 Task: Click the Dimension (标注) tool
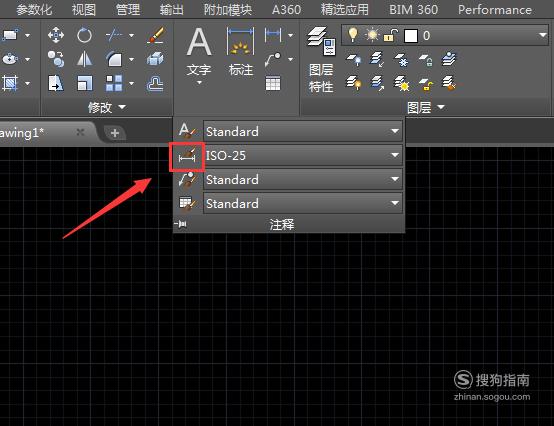click(x=241, y=51)
